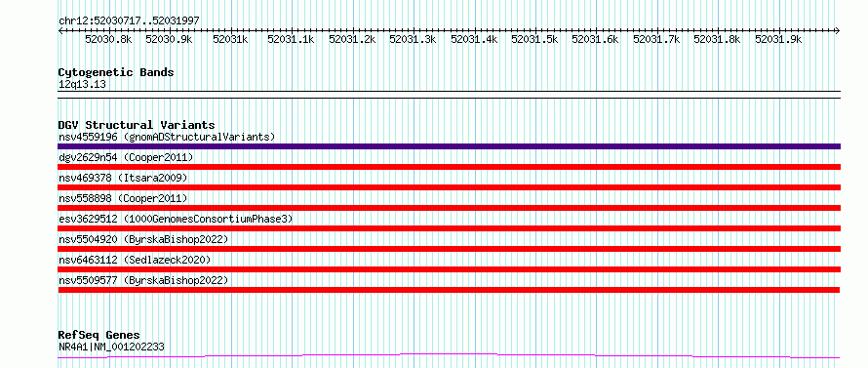
Task: Click ruler tick label 52031.6k
Action: coord(595,39)
